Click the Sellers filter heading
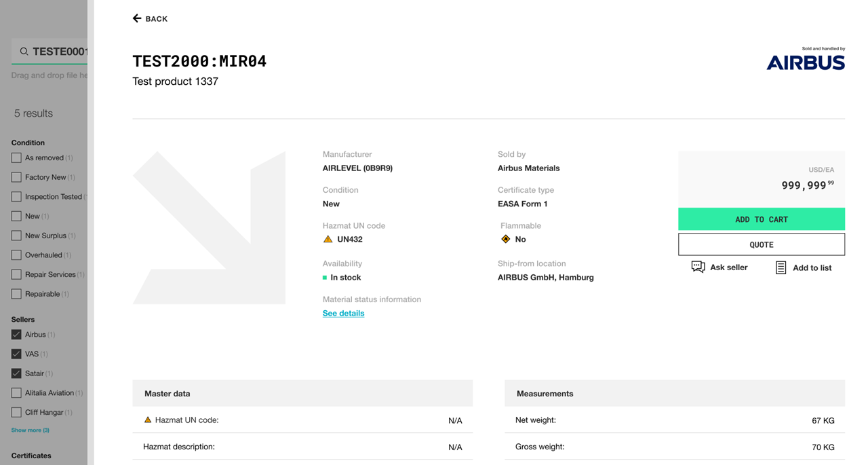This screenshot has height=465, width=868. [23, 319]
